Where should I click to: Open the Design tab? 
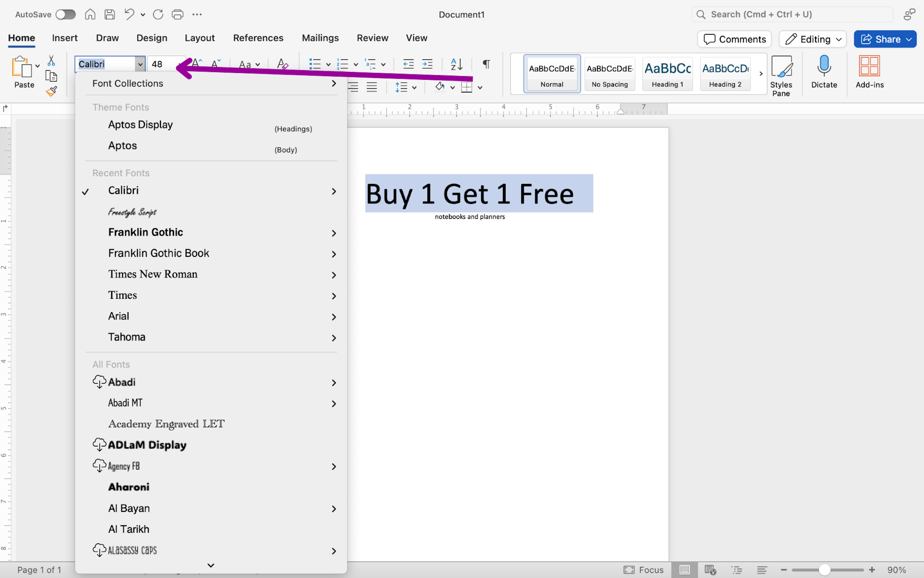click(152, 38)
